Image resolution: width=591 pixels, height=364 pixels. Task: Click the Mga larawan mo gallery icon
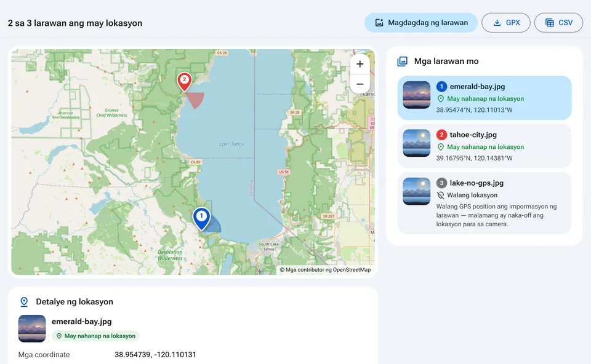pyautogui.click(x=403, y=61)
